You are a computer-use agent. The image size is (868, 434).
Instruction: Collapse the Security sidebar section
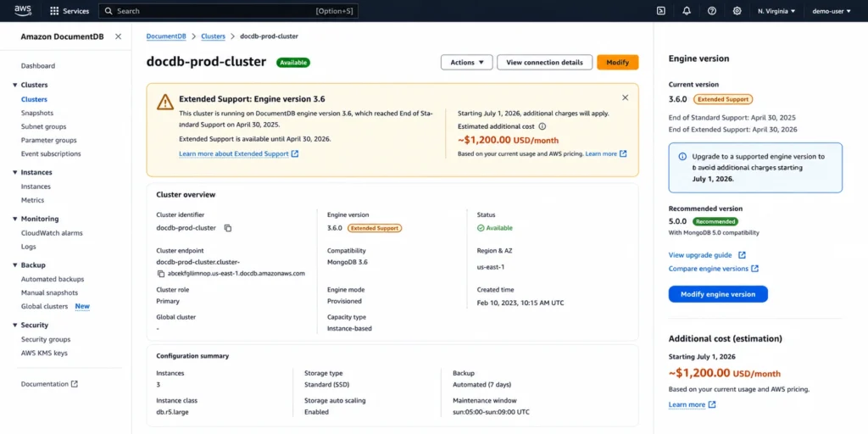click(15, 325)
